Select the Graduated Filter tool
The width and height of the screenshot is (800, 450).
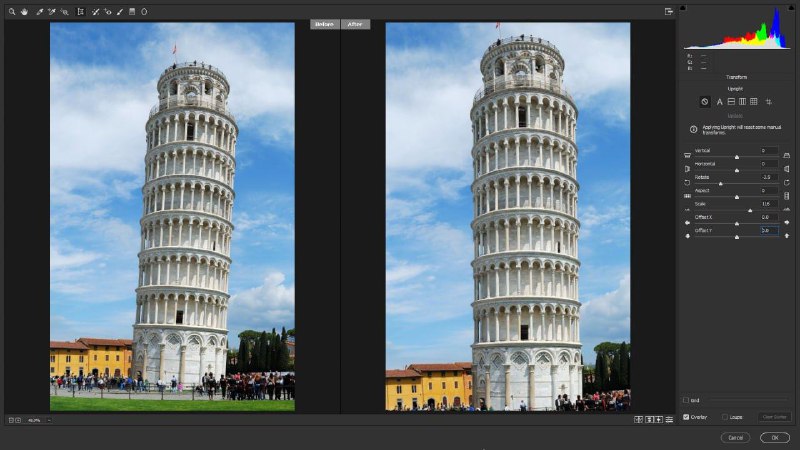click(x=132, y=11)
